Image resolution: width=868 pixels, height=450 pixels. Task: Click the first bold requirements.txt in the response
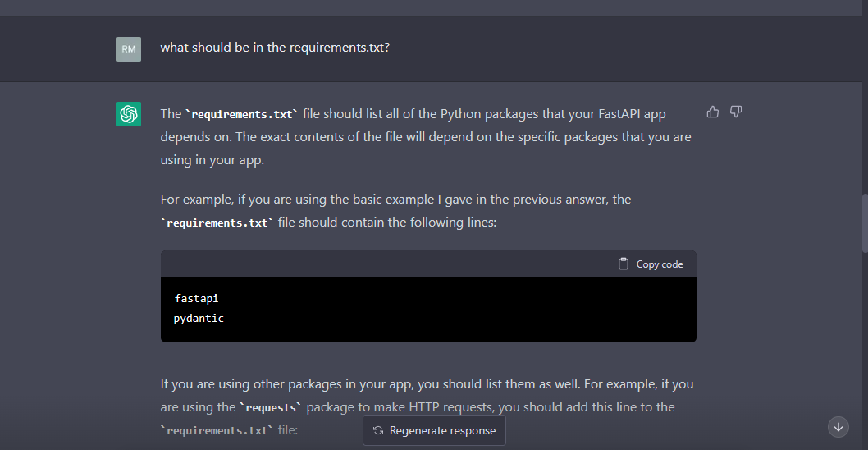[x=241, y=114]
